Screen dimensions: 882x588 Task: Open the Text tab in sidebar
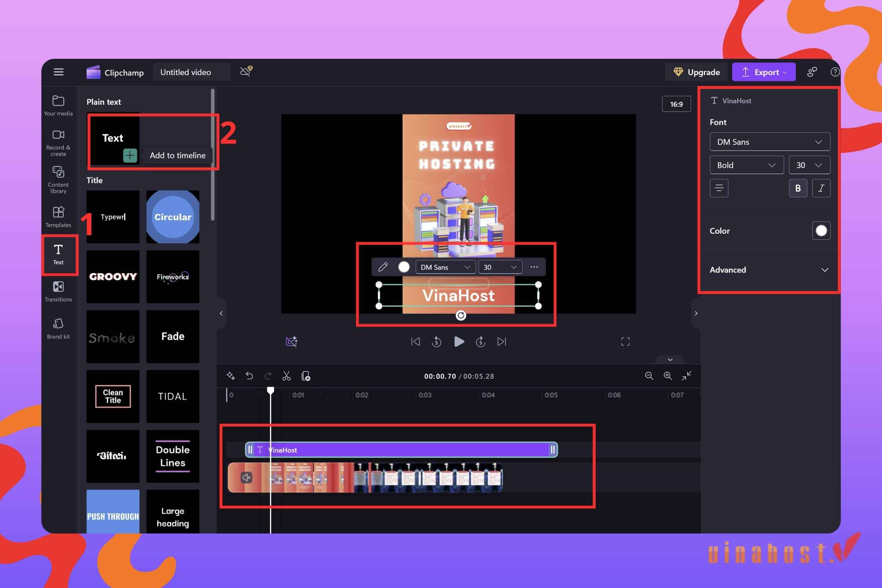[58, 255]
